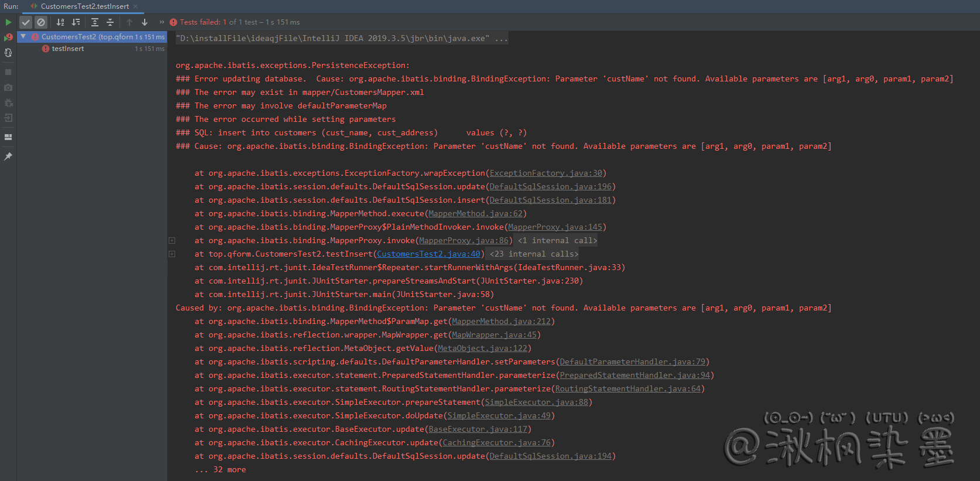Click Rerun Failed Tests icon
Viewport: 980px width, 481px height.
pos(8,37)
